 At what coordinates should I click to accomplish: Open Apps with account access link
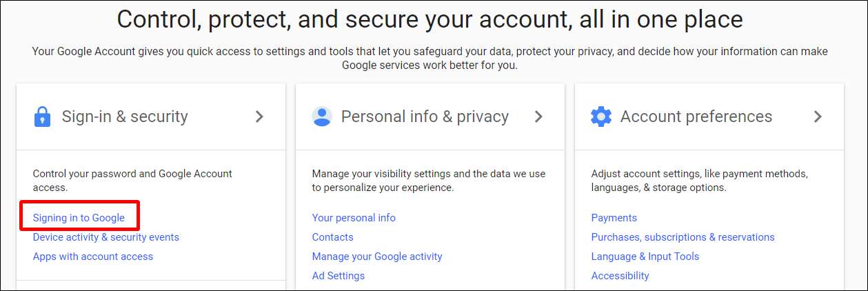(x=93, y=257)
